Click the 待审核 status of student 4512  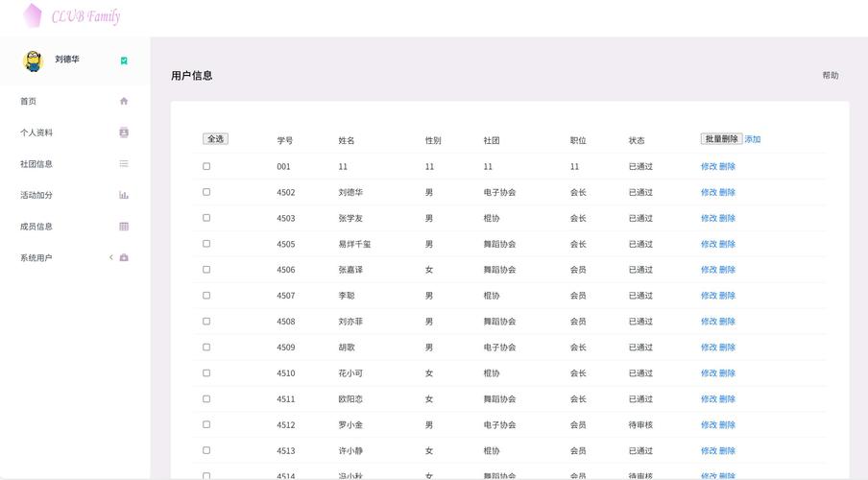(x=640, y=425)
